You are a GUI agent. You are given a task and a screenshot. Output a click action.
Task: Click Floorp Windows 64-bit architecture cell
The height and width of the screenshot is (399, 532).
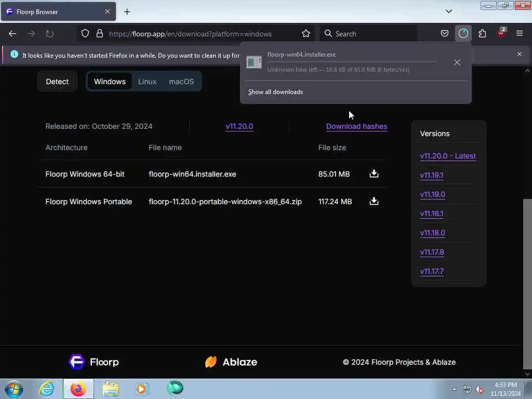click(x=85, y=174)
